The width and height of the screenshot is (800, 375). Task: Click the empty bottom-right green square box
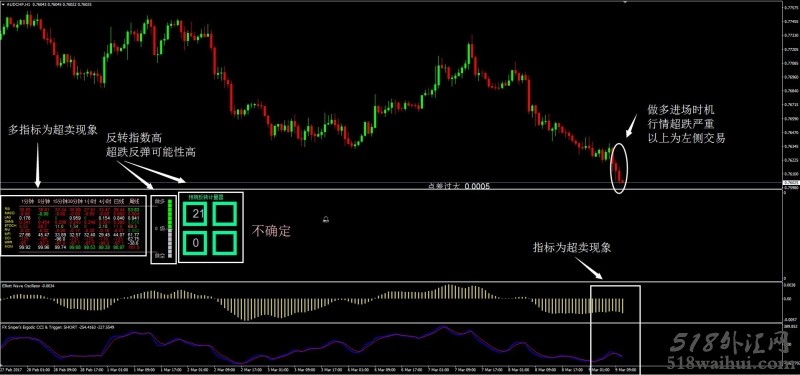[x=224, y=243]
